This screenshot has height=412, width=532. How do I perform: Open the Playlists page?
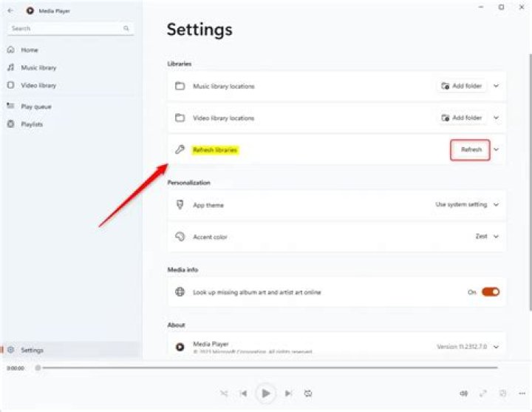tap(71, 124)
